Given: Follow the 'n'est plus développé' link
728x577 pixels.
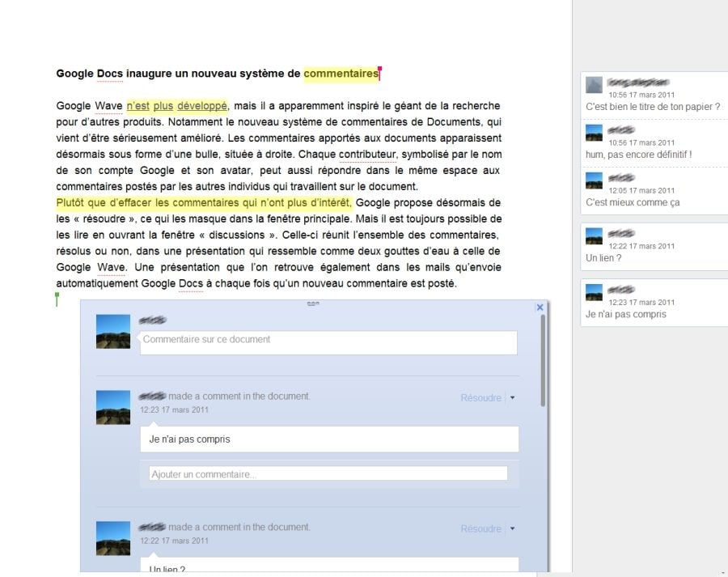Looking at the screenshot, I should (x=177, y=106).
